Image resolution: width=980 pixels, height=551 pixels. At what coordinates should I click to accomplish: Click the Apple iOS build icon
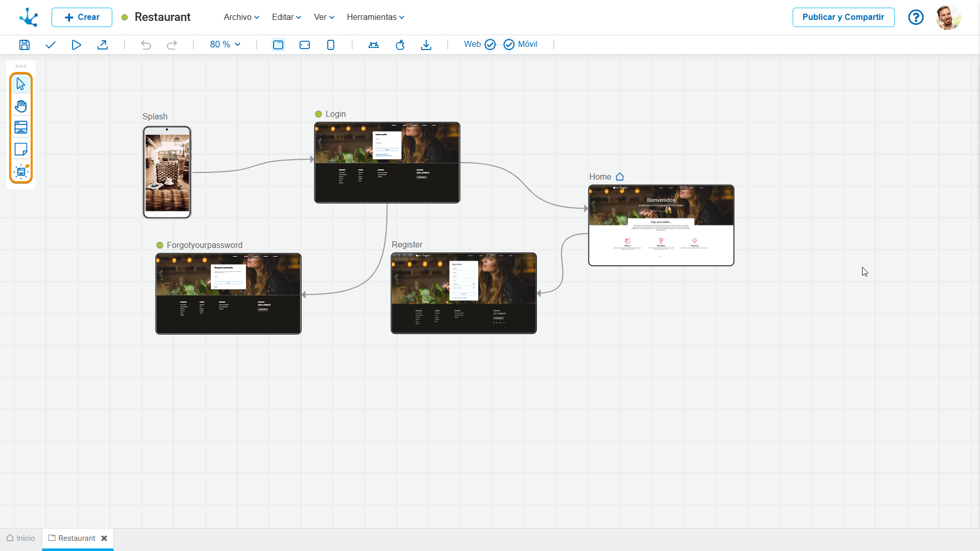pos(400,45)
